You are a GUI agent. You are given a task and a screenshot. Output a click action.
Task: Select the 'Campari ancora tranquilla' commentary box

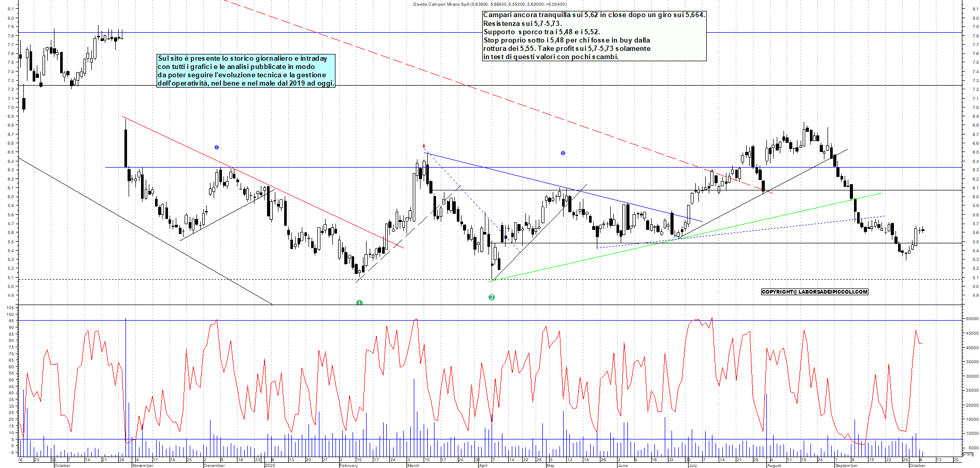594,36
